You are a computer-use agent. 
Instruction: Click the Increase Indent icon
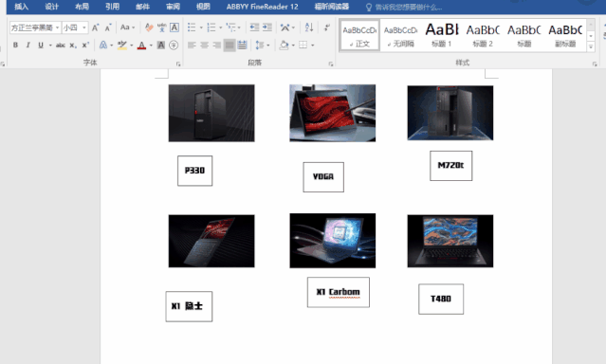[267, 27]
